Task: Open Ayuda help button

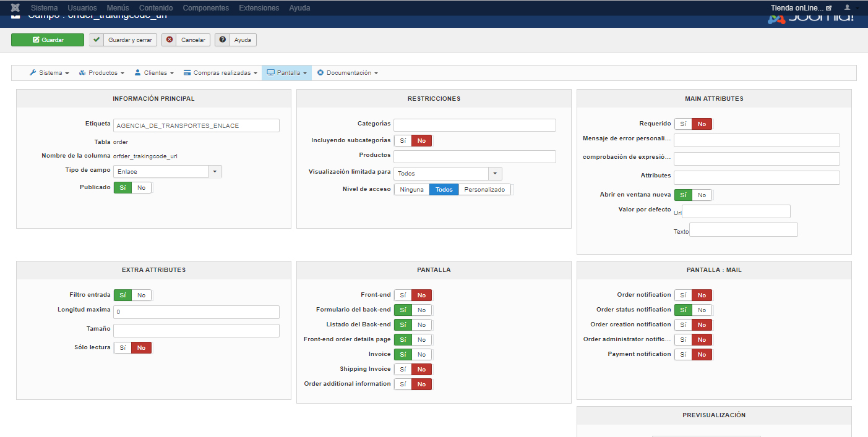Action: pos(236,40)
